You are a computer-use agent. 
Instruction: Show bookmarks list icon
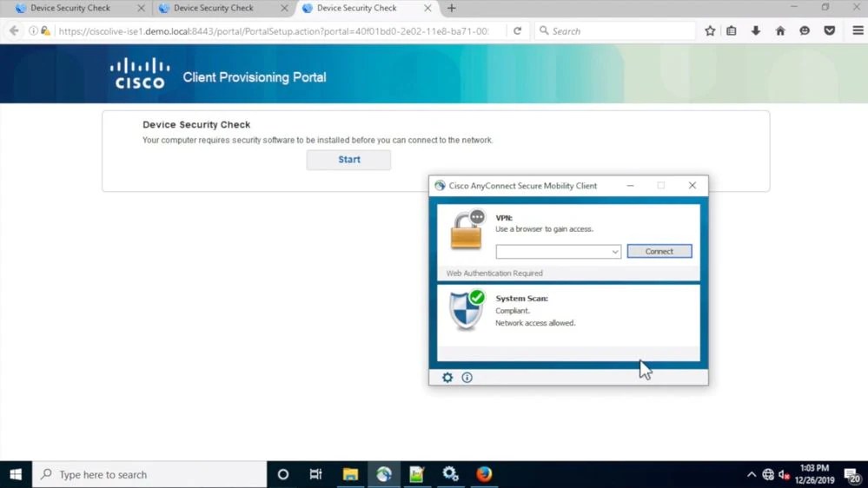(x=732, y=31)
